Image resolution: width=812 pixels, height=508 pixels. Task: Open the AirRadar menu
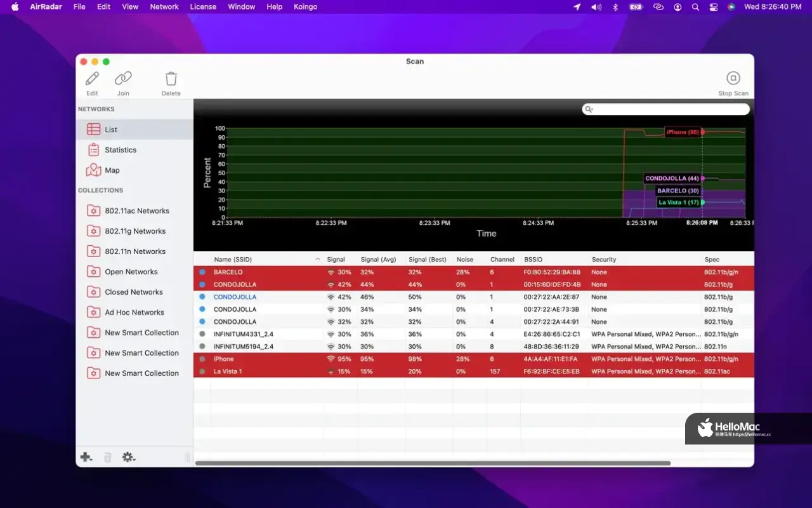point(45,6)
